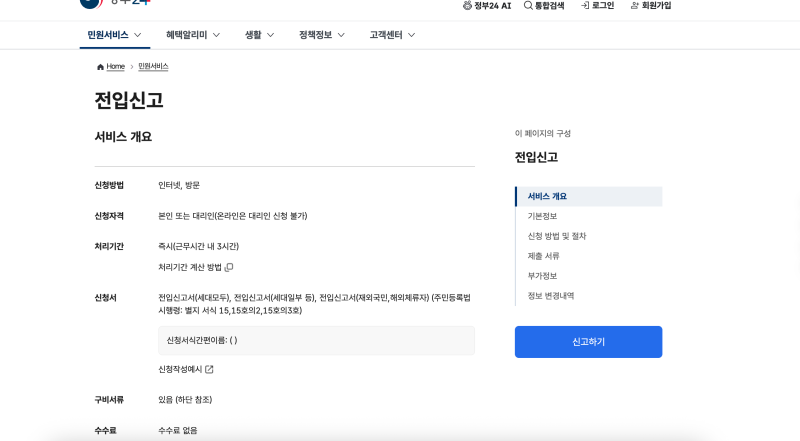The width and height of the screenshot is (800, 441).
Task: Click the external-link icon beside 신청작성예시
Action: (209, 370)
